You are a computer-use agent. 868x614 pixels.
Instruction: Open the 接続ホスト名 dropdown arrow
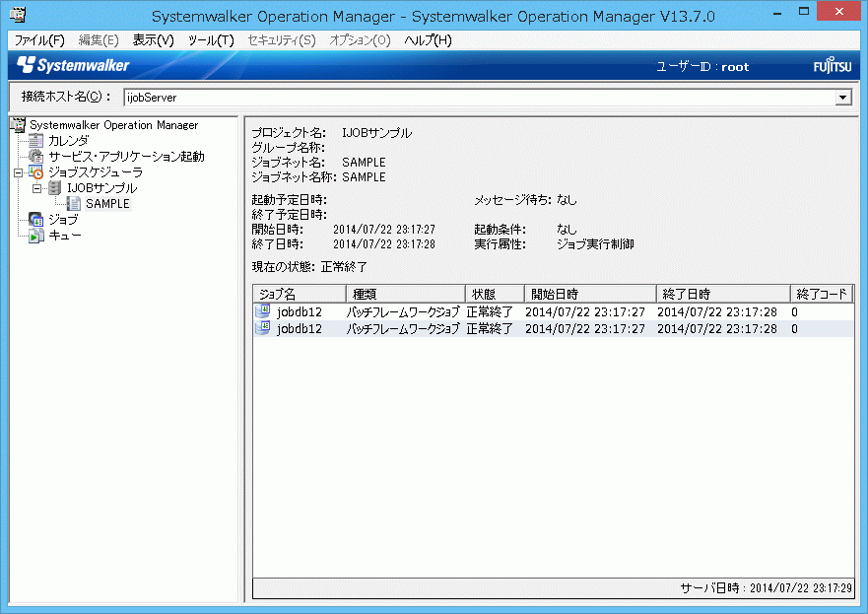click(842, 98)
